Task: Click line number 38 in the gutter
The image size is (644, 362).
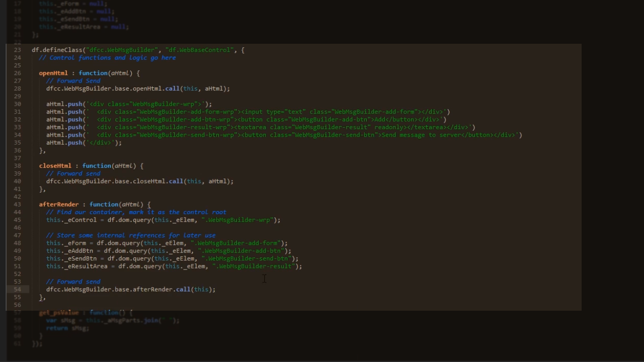Action: (x=18, y=166)
